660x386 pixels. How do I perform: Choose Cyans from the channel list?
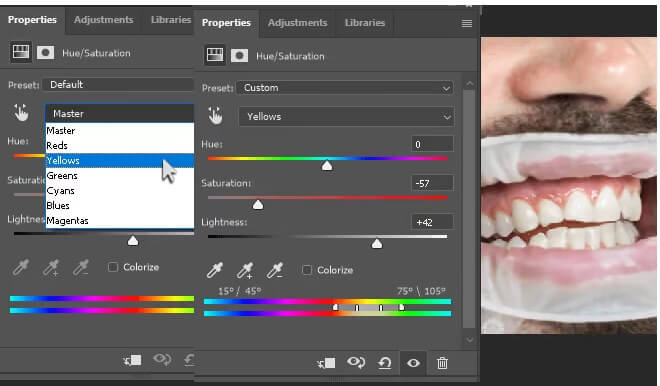120,191
